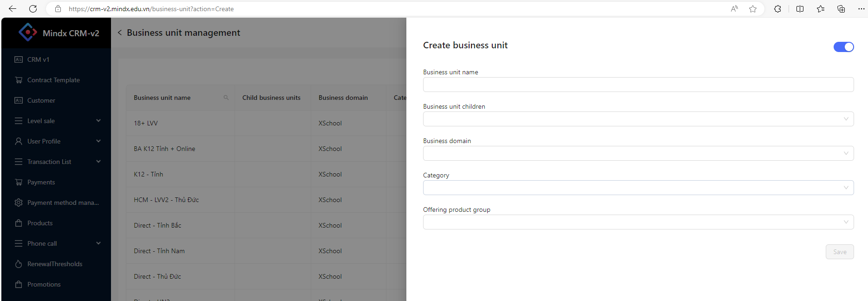Toggle the business unit active switch
The width and height of the screenshot is (868, 301).
click(844, 47)
